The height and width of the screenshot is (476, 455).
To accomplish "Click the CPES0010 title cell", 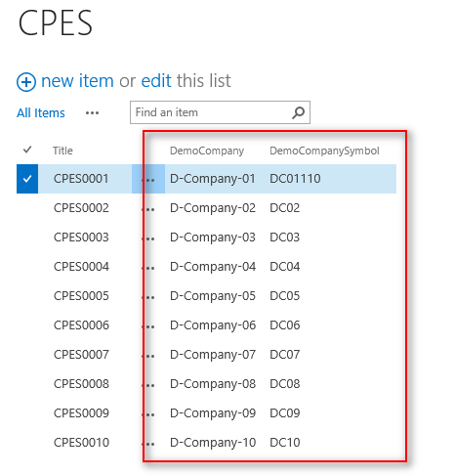I will coord(81,443).
